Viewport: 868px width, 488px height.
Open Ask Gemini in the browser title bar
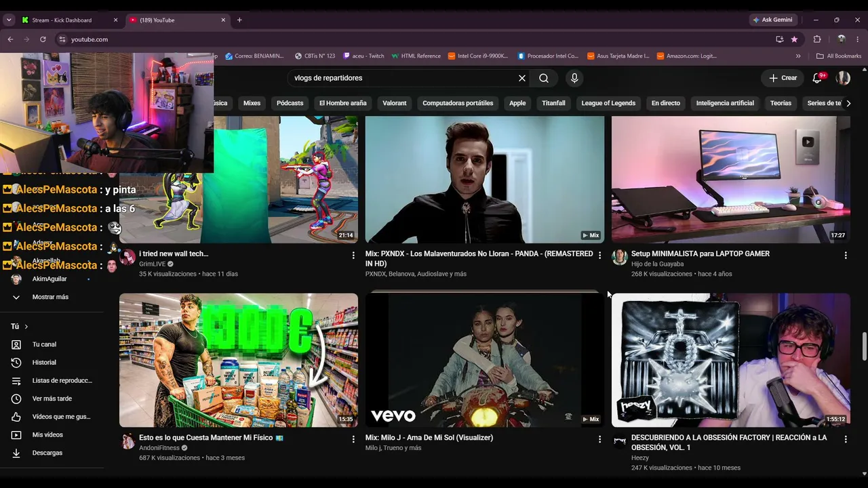772,20
